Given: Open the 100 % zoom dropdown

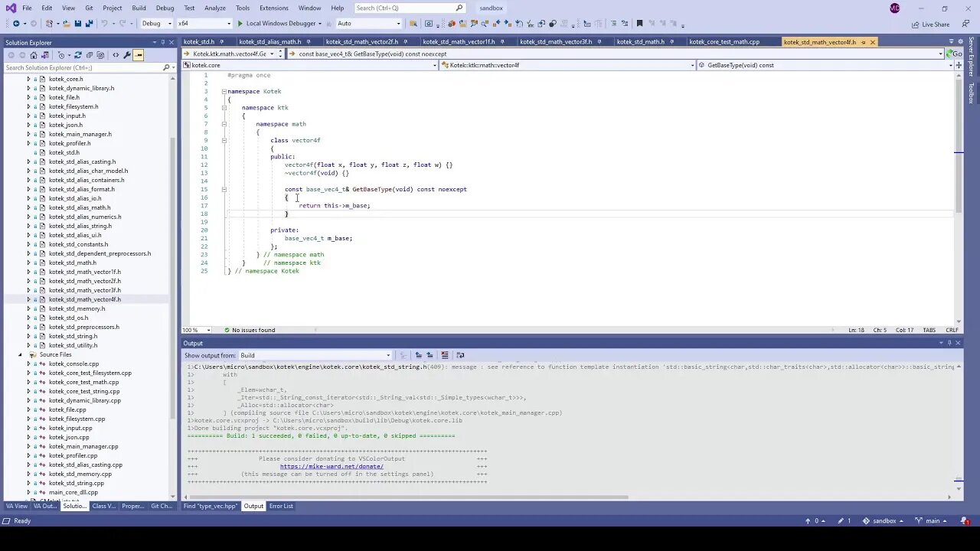Looking at the screenshot, I should [x=198, y=330].
